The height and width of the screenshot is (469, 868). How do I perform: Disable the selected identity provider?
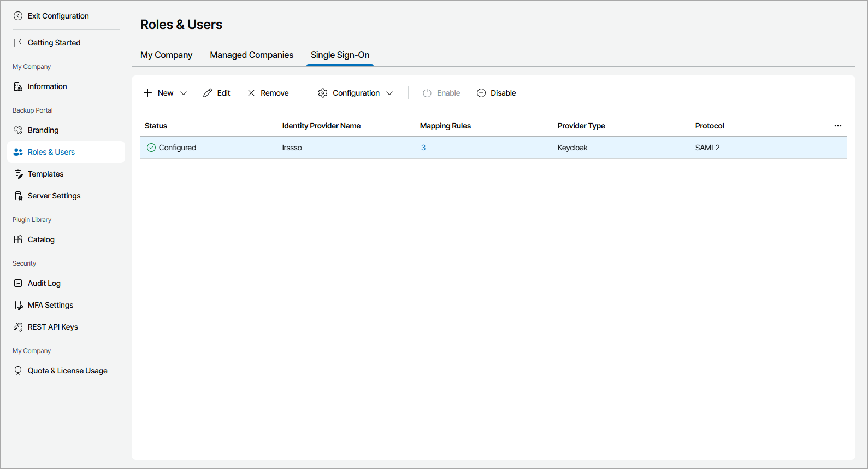497,93
